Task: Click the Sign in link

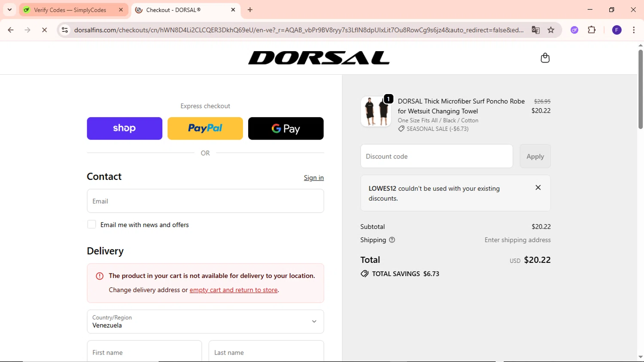Action: click(x=314, y=178)
